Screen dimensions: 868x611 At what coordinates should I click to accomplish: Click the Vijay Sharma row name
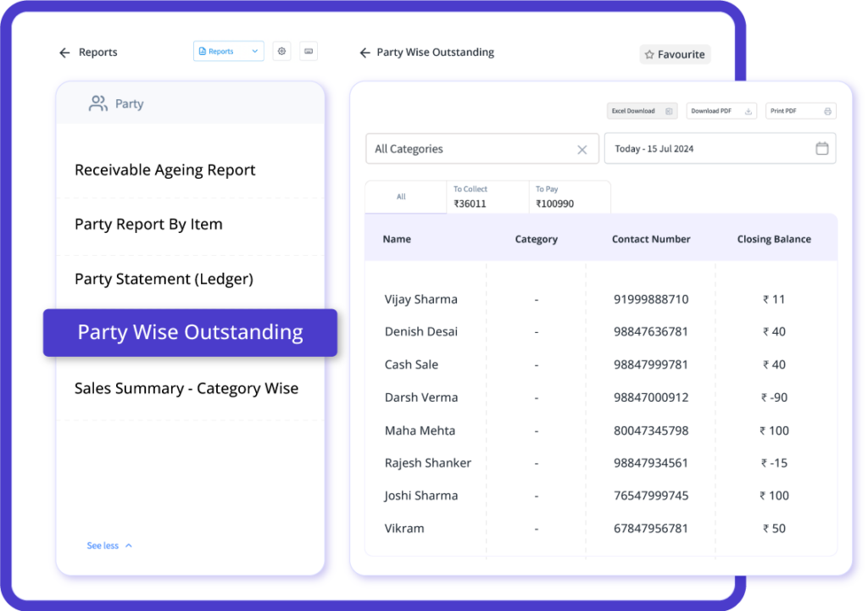point(420,299)
